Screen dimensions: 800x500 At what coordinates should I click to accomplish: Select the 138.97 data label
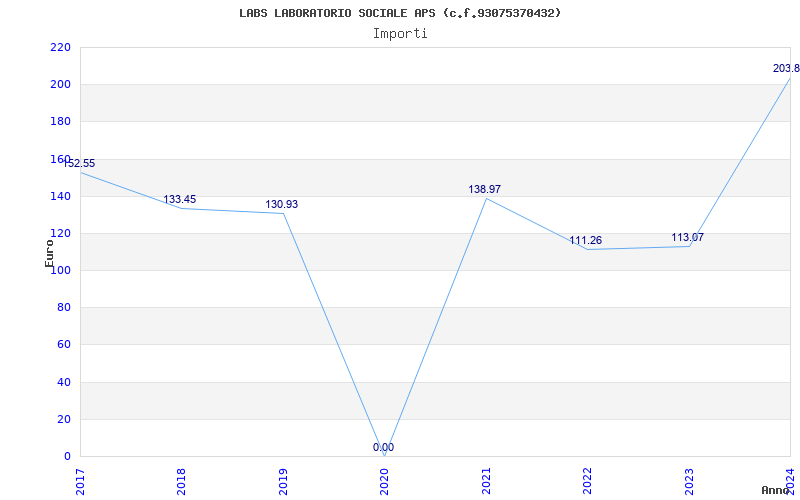[485, 189]
